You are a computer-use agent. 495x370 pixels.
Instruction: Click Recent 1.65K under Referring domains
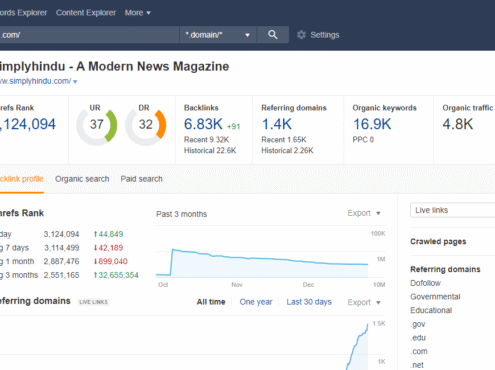(x=284, y=140)
